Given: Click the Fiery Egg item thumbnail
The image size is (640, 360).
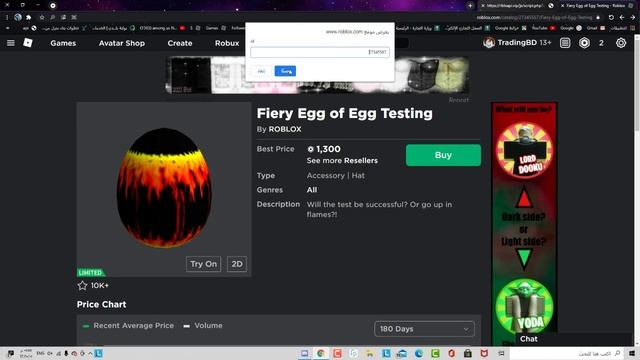Looking at the screenshot, I should 164,188.
